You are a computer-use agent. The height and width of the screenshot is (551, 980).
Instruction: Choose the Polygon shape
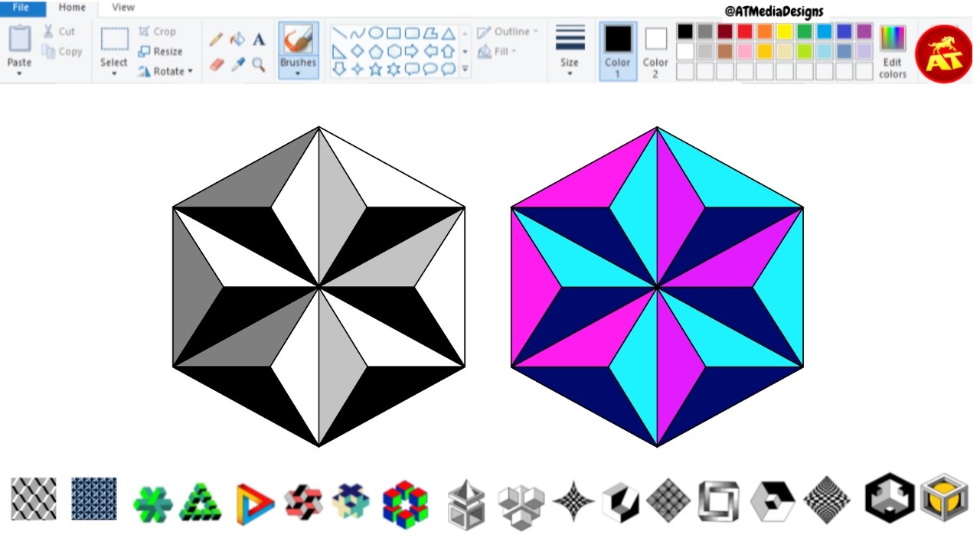(x=430, y=34)
